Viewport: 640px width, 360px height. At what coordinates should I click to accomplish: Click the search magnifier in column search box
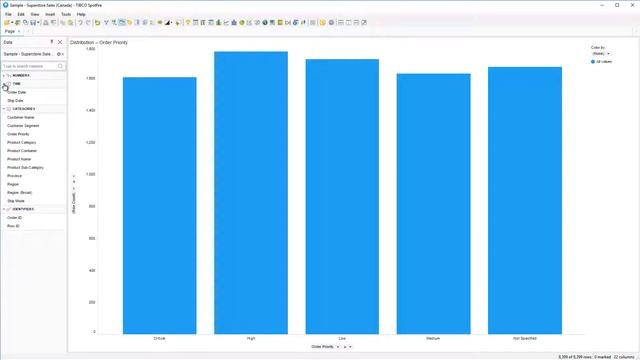(60, 66)
